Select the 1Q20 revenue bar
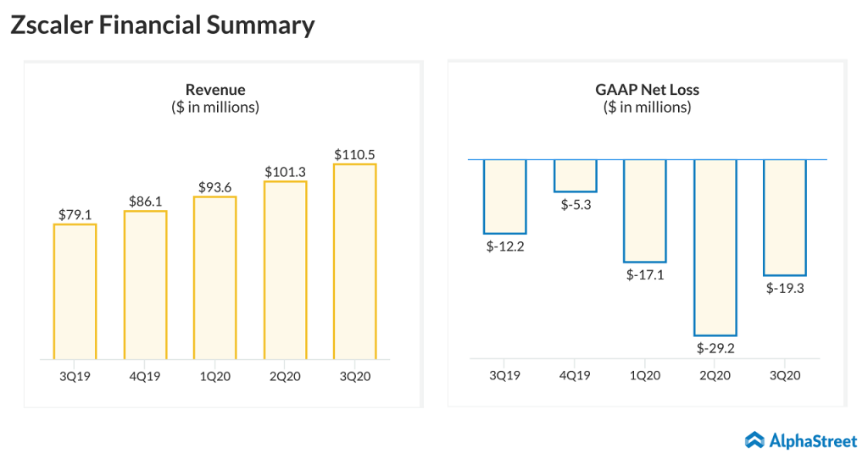This screenshot has width=868, height=459. [x=214, y=277]
